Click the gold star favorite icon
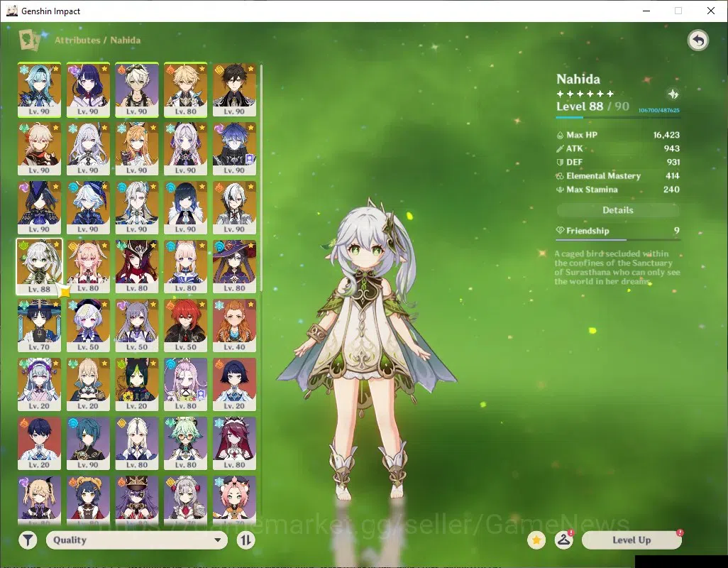 coord(536,540)
